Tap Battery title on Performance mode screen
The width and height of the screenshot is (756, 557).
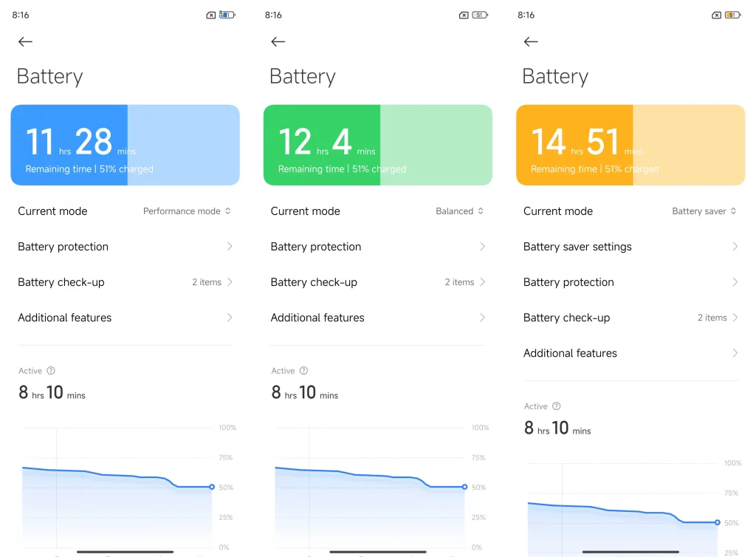click(x=49, y=77)
